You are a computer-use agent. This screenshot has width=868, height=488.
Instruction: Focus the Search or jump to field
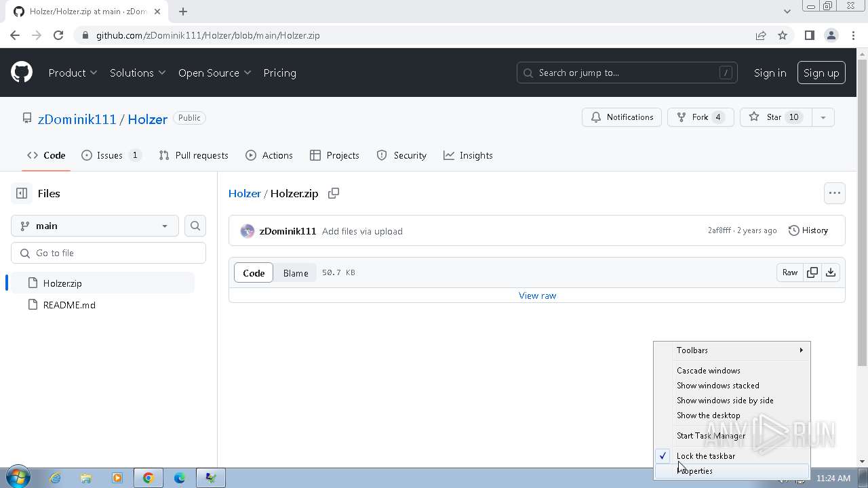point(627,73)
